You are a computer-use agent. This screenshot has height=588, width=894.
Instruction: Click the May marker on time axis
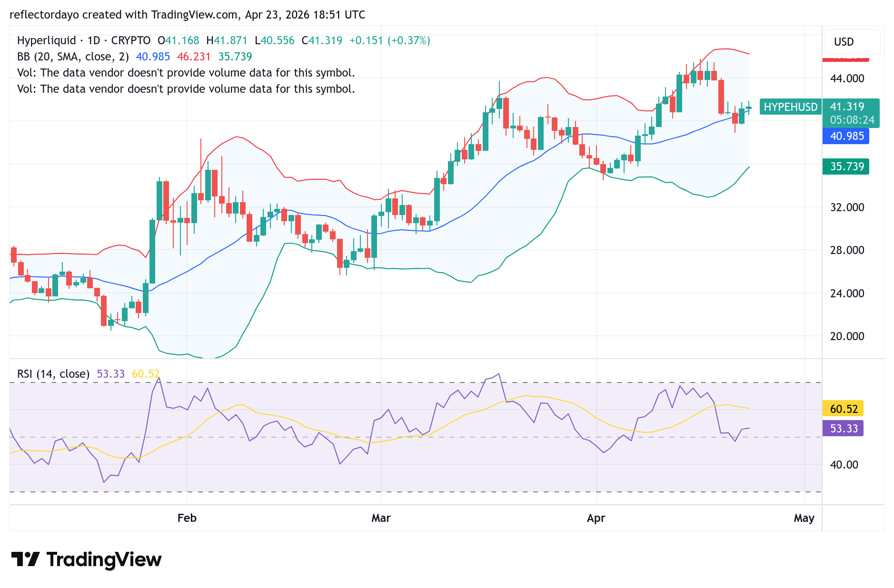click(x=804, y=518)
